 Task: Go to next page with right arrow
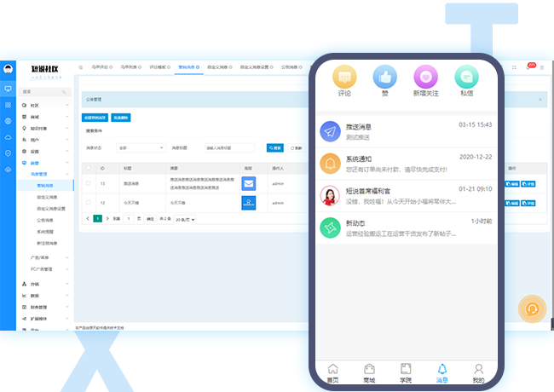tap(107, 219)
